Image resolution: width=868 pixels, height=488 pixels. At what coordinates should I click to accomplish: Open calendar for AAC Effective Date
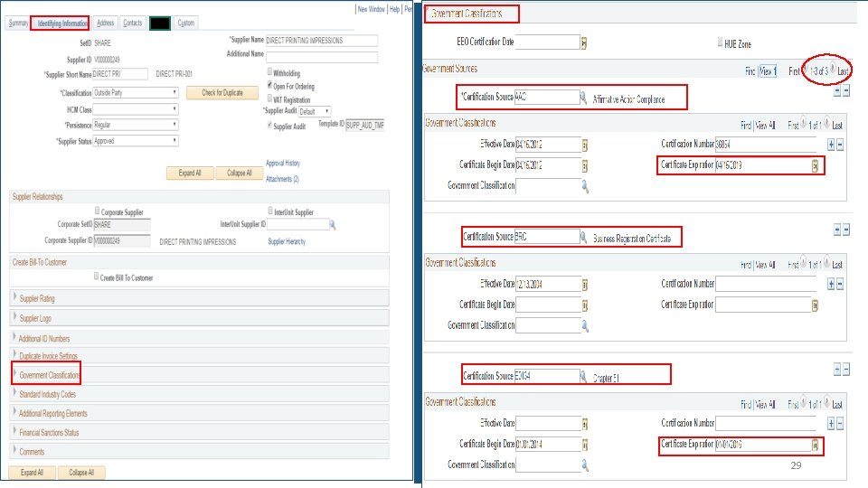point(585,145)
